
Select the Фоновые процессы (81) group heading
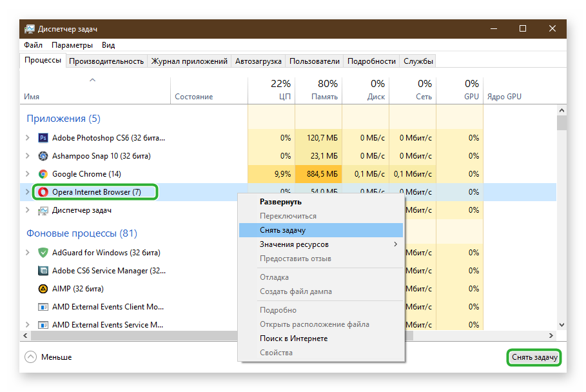click(x=82, y=233)
